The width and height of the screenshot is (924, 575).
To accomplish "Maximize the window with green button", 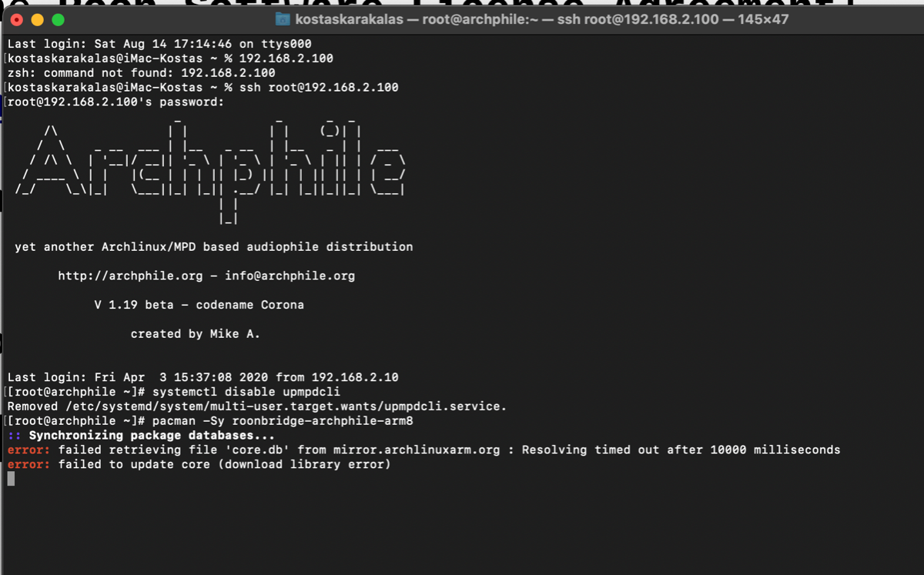I will 57,19.
